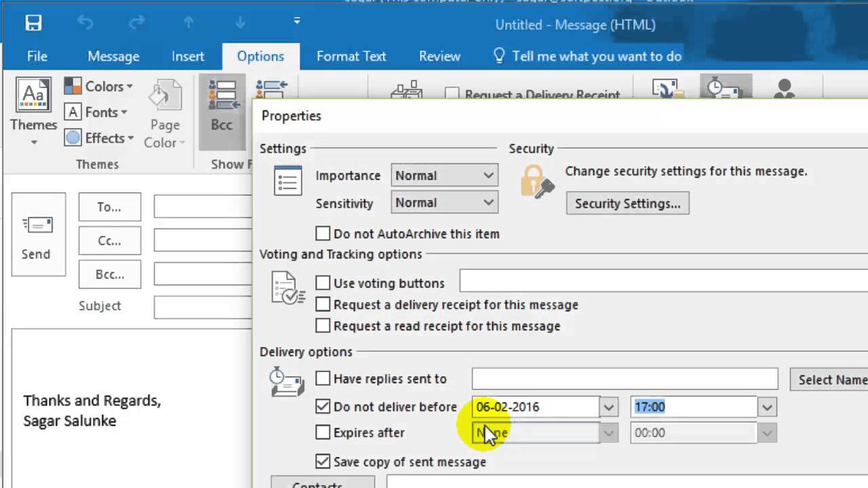Check Request a delivery receipt for this message
The image size is (868, 488).
point(323,305)
